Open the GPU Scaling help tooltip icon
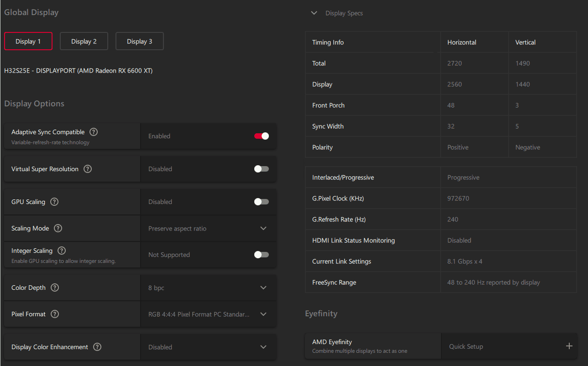Screen dimensions: 588x366 pos(54,202)
